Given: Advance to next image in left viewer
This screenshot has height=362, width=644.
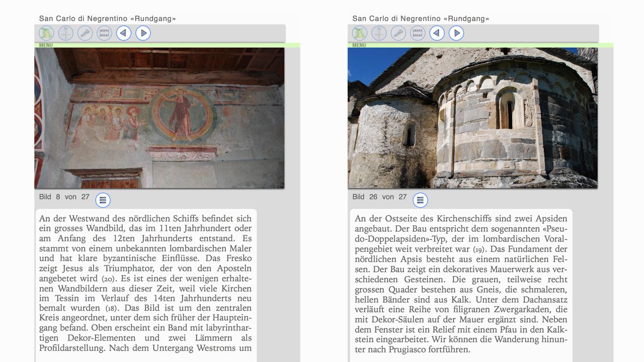Looking at the screenshot, I should point(143,33).
